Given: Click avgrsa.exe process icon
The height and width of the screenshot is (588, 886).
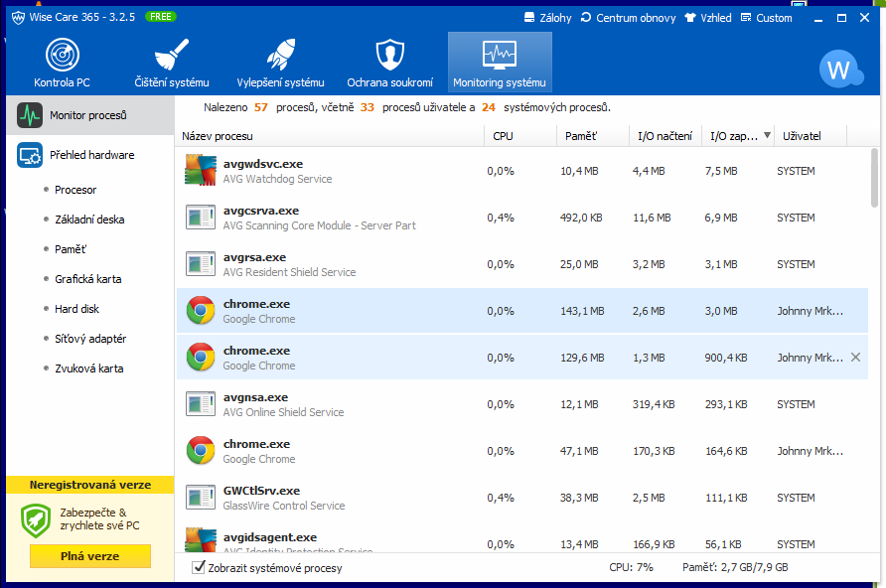Looking at the screenshot, I should (201, 264).
